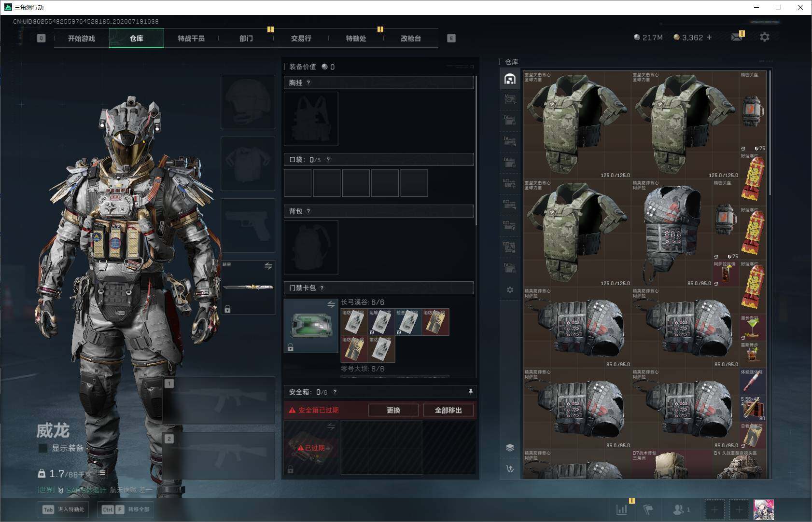Click the 装备价值 value label
Image resolution: width=812 pixels, height=522 pixels.
311,67
